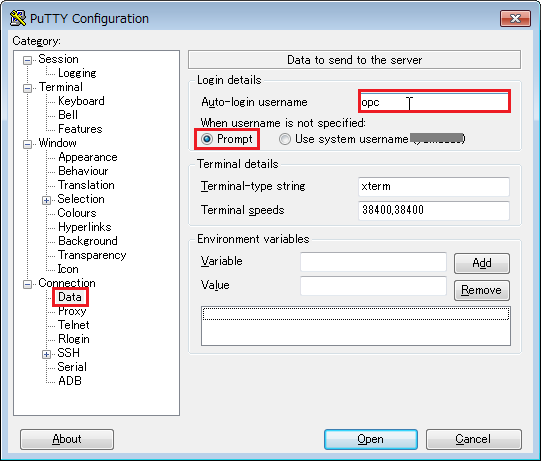Viewport: 541px width, 461px height.
Task: Select the Data category
Action: [70, 297]
